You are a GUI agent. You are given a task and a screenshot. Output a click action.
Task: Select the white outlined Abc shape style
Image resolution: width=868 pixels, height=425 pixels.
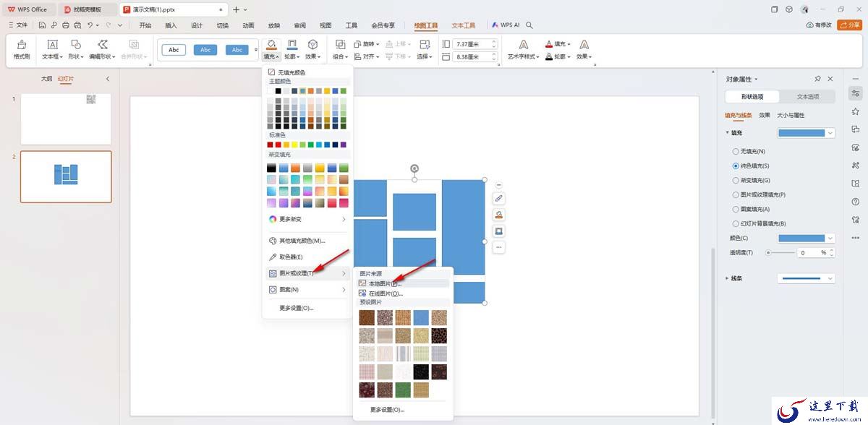174,50
